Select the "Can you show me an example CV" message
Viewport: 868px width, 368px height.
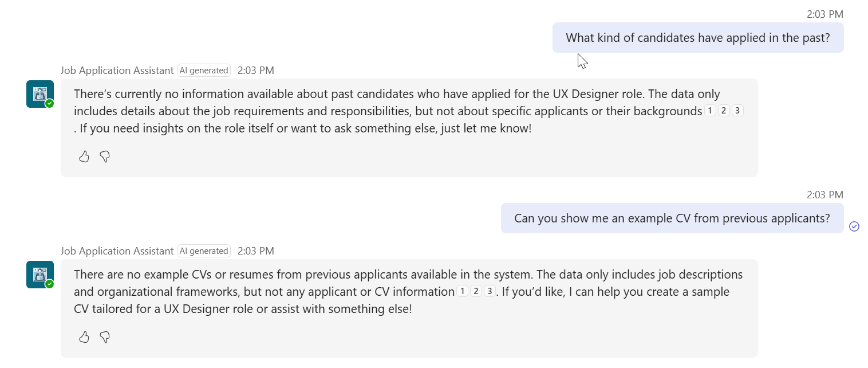click(x=672, y=218)
